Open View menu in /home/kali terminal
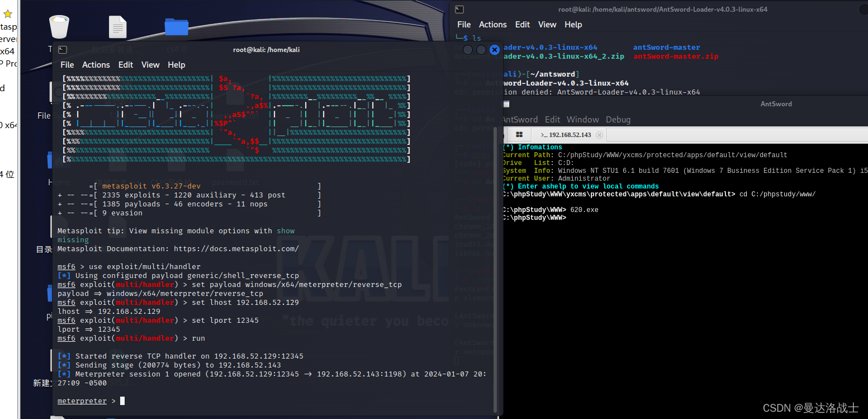 pos(150,65)
